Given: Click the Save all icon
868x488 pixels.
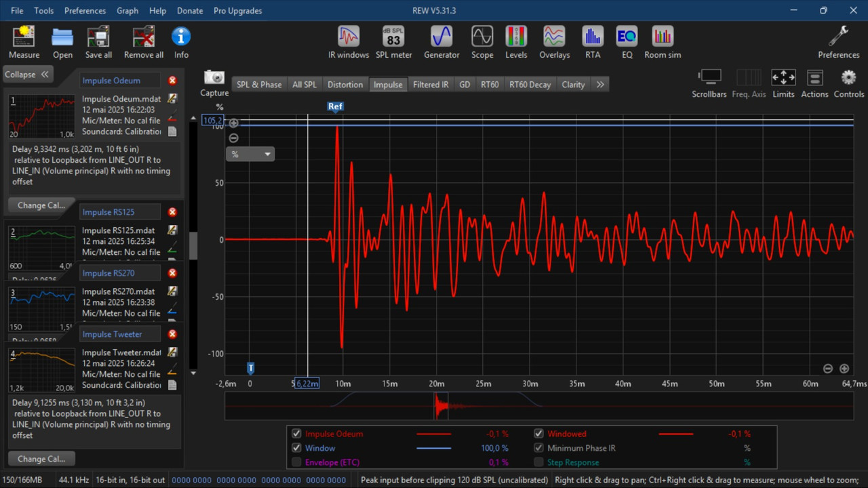Looking at the screenshot, I should tap(98, 42).
